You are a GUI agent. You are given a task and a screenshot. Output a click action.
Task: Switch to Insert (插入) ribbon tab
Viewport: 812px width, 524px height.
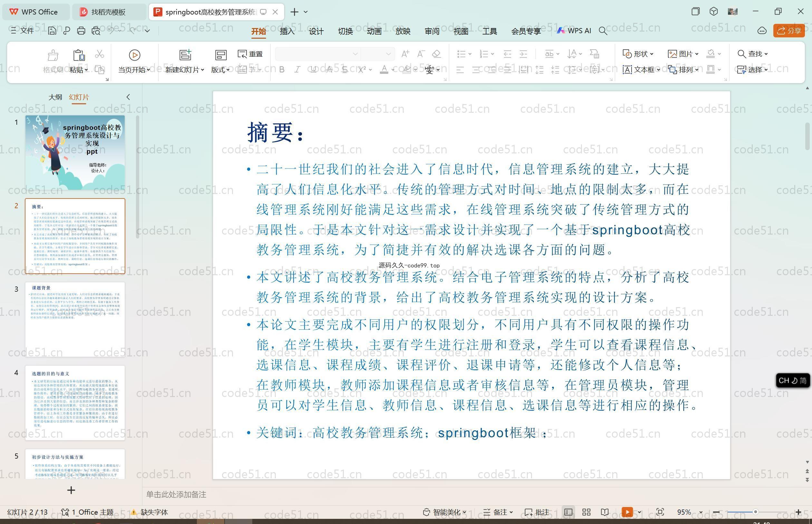point(287,31)
